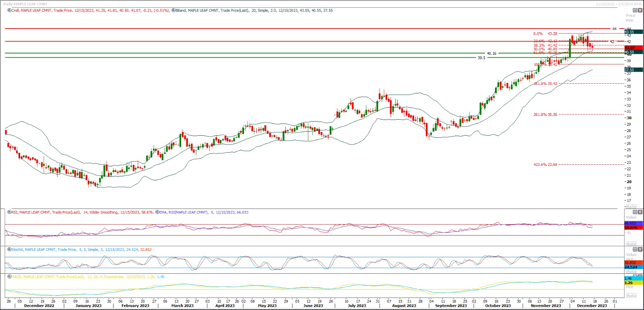Screen dimensions: 644x310
Task: Click the December 2022 label on the time axis
Action: pos(39,306)
